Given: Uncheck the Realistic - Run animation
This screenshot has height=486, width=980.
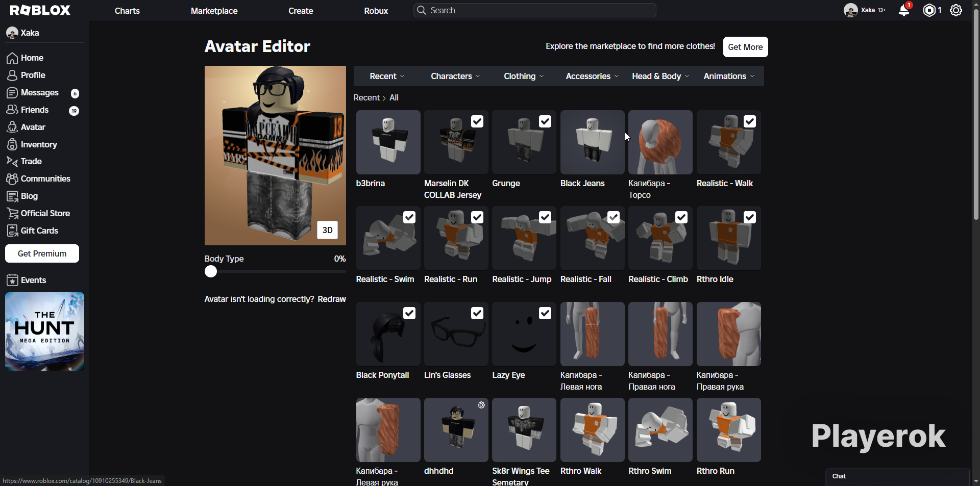Looking at the screenshot, I should (477, 217).
